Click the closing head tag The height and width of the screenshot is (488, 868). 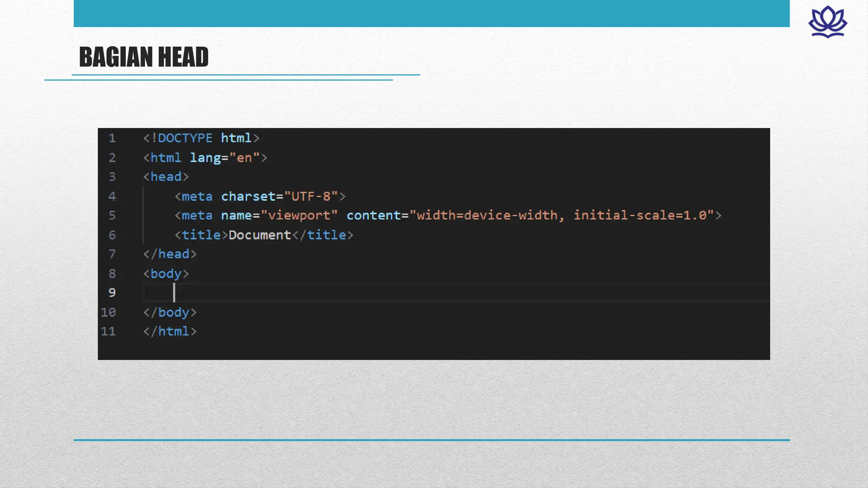(x=170, y=254)
